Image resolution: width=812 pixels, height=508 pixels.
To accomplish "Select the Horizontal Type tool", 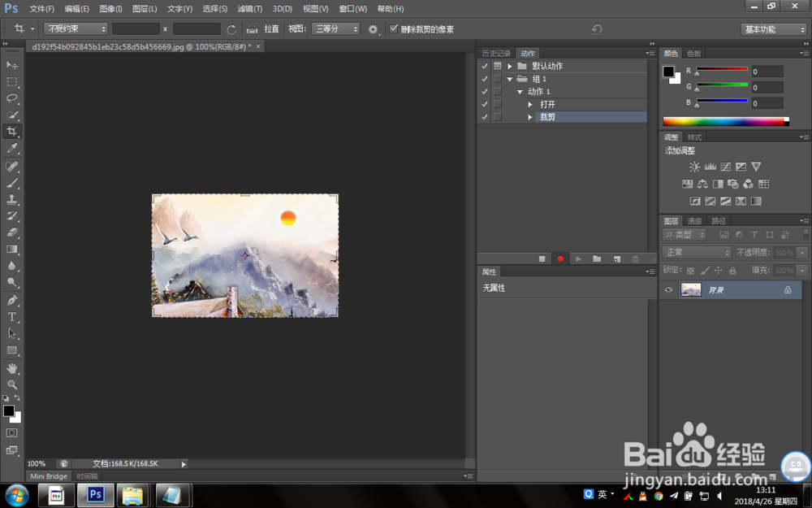I will click(12, 317).
